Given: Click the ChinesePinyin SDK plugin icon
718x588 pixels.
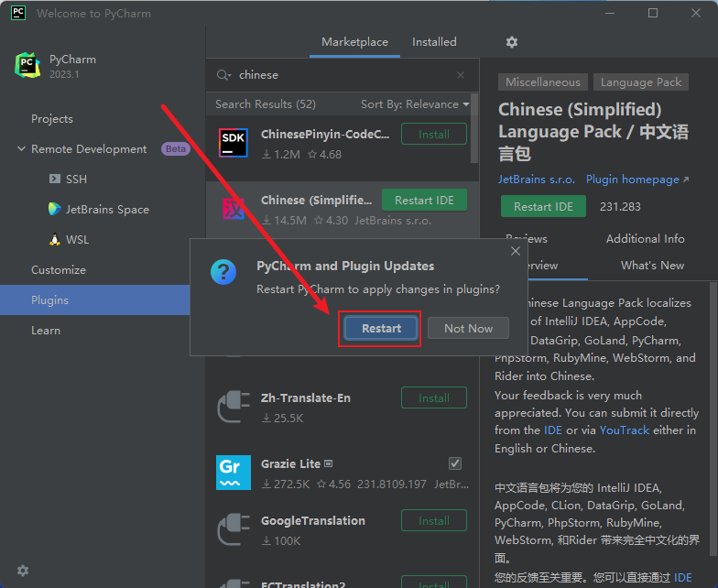Looking at the screenshot, I should [233, 143].
